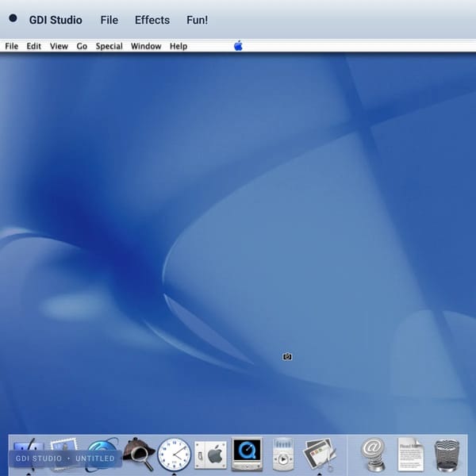
Task: Click the dark circle icon beside GDI Studio
Action: pyautogui.click(x=13, y=18)
